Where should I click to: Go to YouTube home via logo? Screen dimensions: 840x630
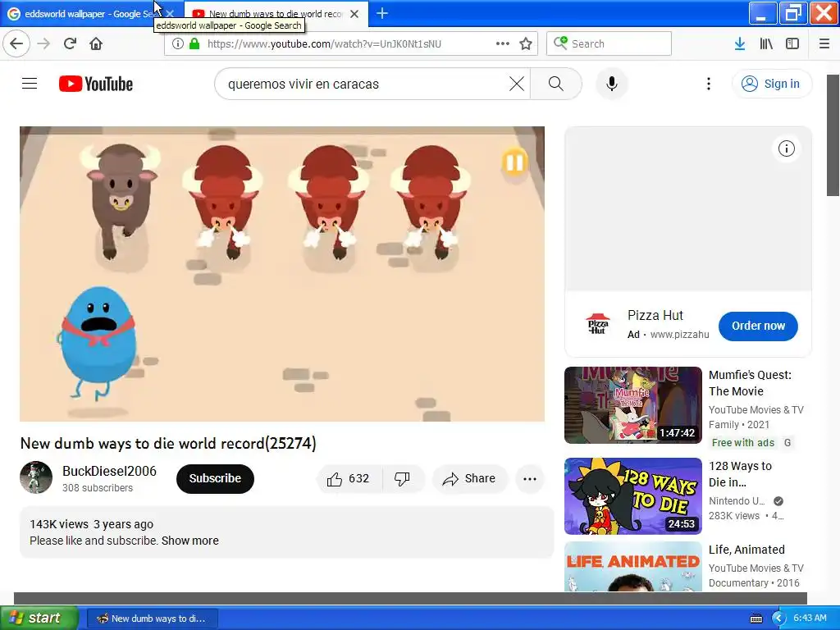point(96,84)
